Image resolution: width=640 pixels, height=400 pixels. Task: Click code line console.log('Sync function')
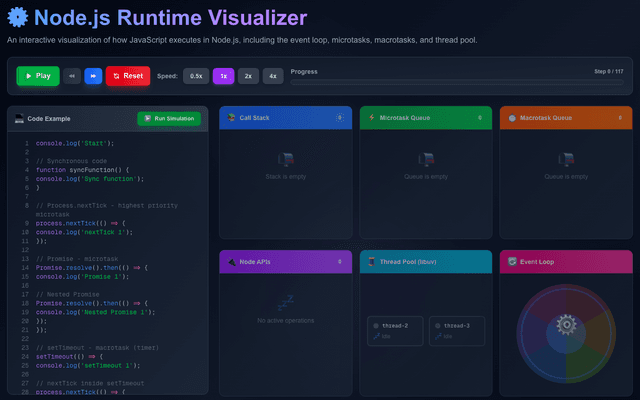[90, 179]
